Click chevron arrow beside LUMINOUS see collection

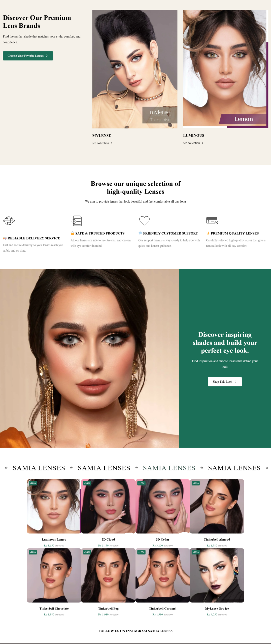click(x=202, y=143)
